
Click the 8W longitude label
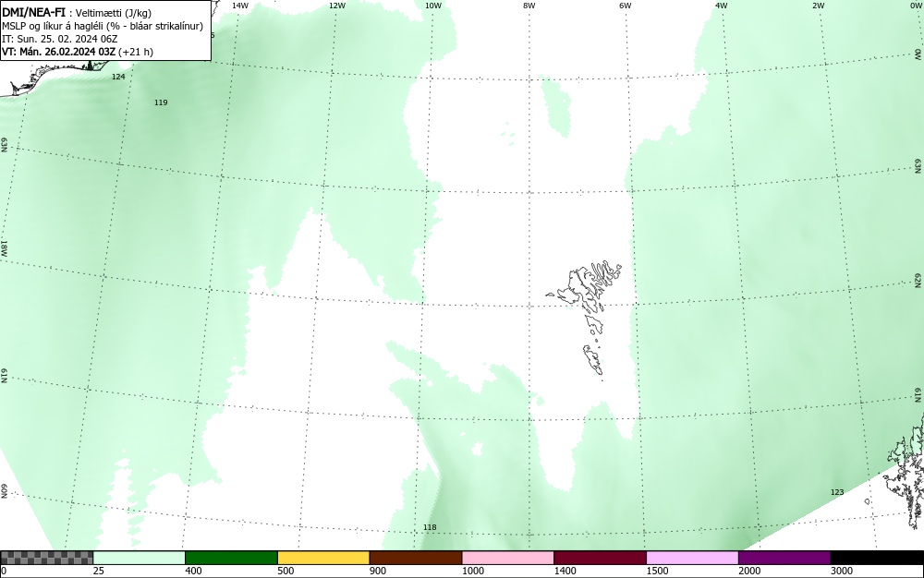coord(529,6)
